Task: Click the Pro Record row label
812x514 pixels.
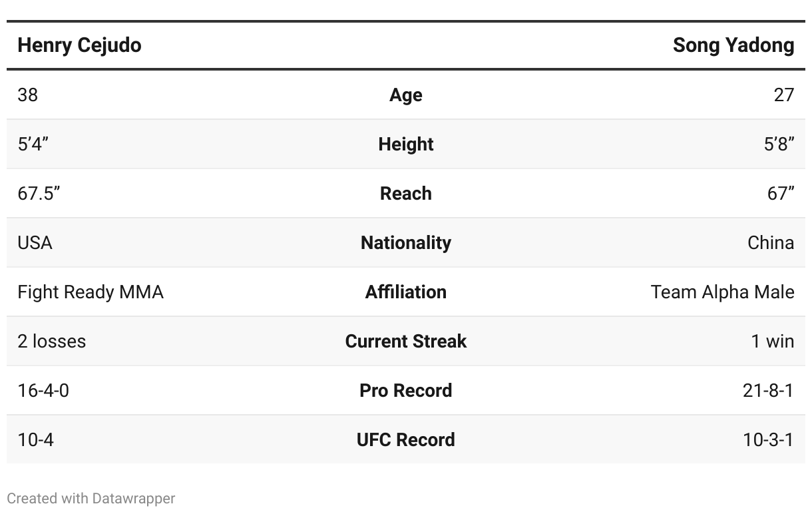Action: tap(405, 391)
